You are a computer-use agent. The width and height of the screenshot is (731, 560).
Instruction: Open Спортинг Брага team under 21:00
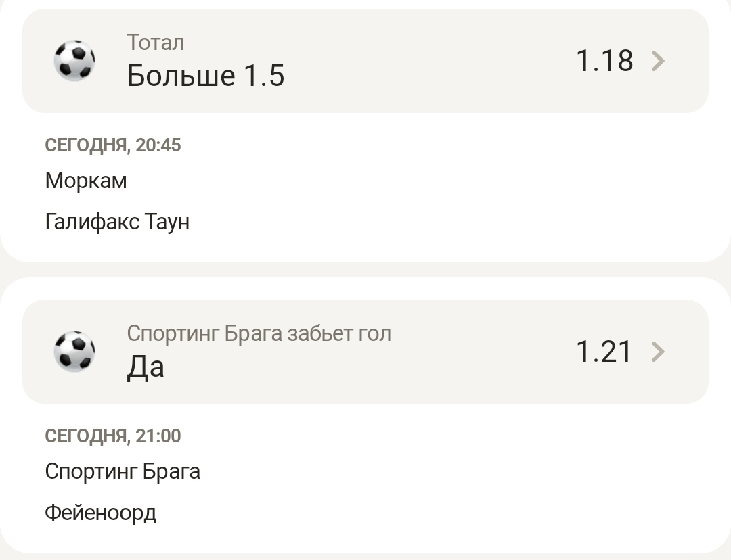click(x=123, y=471)
